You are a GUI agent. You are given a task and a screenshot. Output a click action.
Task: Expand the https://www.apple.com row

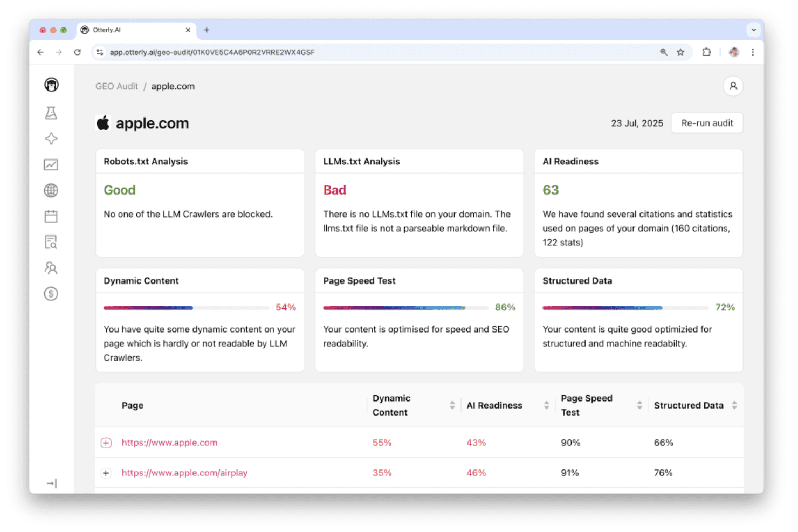tap(106, 443)
